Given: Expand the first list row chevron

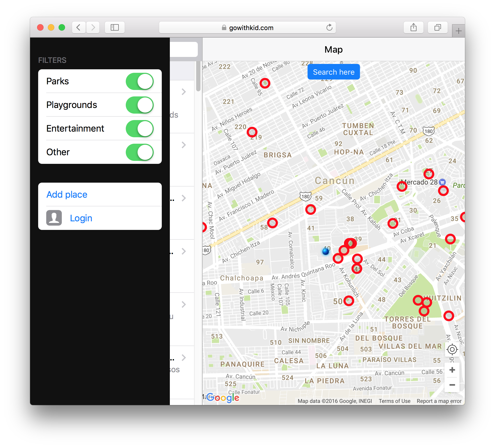Looking at the screenshot, I should click(184, 92).
